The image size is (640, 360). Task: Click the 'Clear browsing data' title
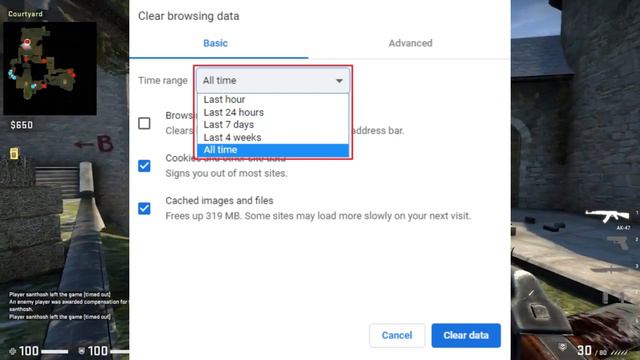tap(189, 16)
